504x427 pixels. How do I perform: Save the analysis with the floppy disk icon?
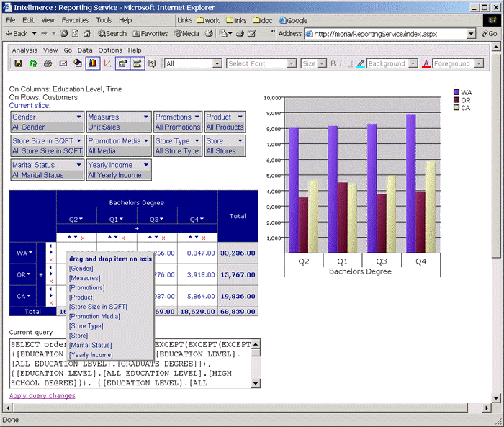[18, 63]
